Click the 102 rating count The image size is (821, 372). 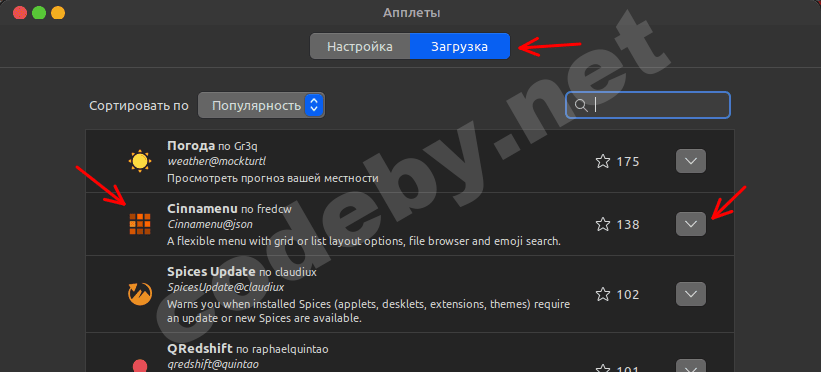point(628,294)
